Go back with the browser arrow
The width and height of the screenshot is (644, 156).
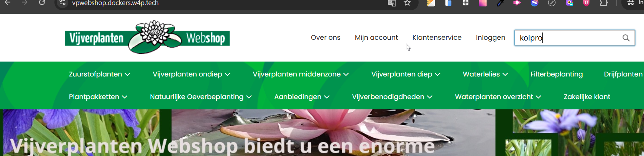(8, 3)
